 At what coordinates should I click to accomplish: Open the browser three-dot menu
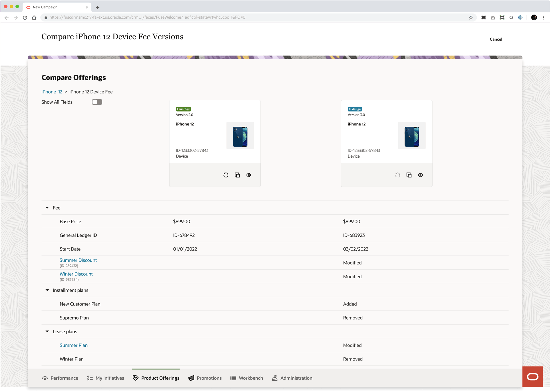[543, 17]
